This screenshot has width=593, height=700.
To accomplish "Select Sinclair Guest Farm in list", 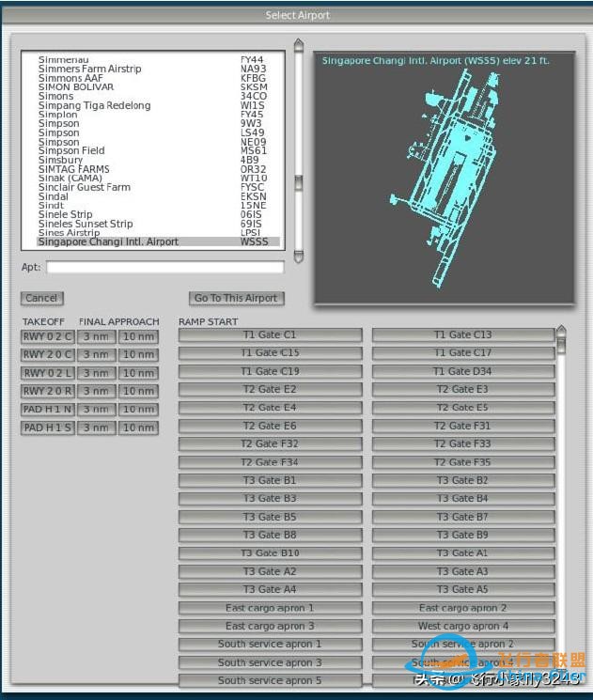I will [158, 188].
